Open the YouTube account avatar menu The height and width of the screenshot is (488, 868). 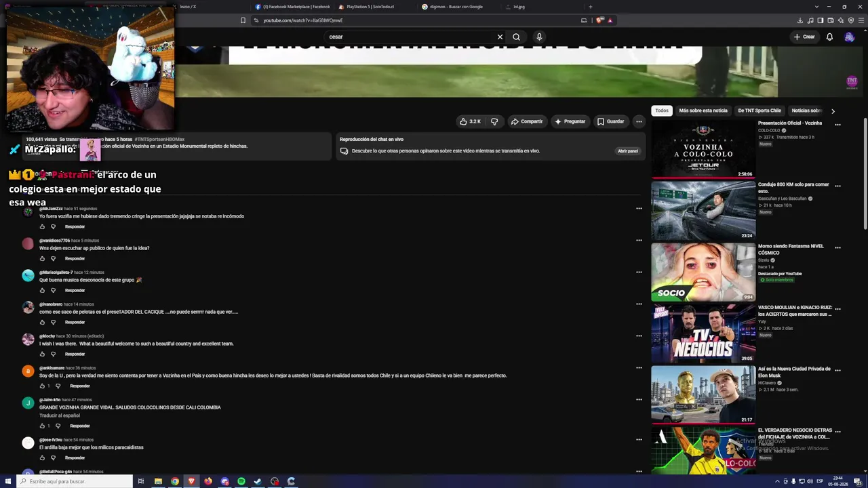click(x=849, y=37)
